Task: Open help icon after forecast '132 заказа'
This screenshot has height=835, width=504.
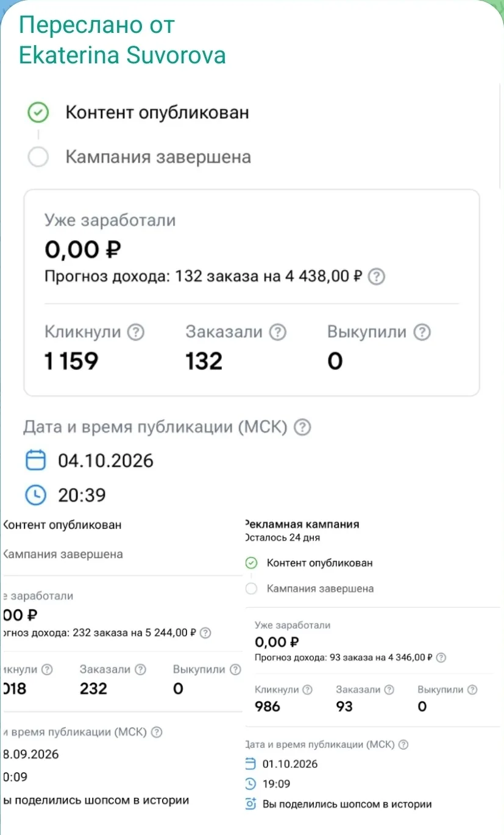Action: coord(378,277)
